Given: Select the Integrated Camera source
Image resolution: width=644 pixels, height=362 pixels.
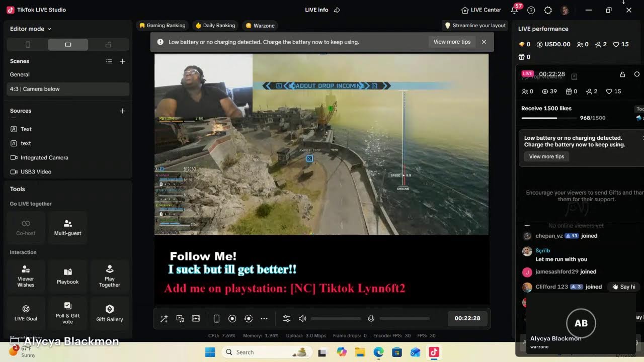Looking at the screenshot, I should point(68,157).
